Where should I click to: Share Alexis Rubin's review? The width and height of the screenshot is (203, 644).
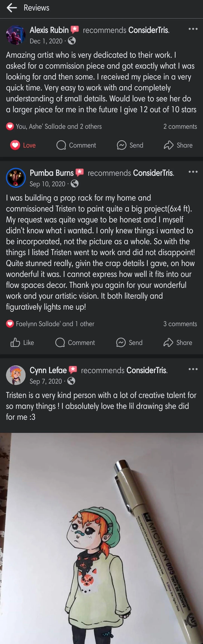pyautogui.click(x=178, y=145)
